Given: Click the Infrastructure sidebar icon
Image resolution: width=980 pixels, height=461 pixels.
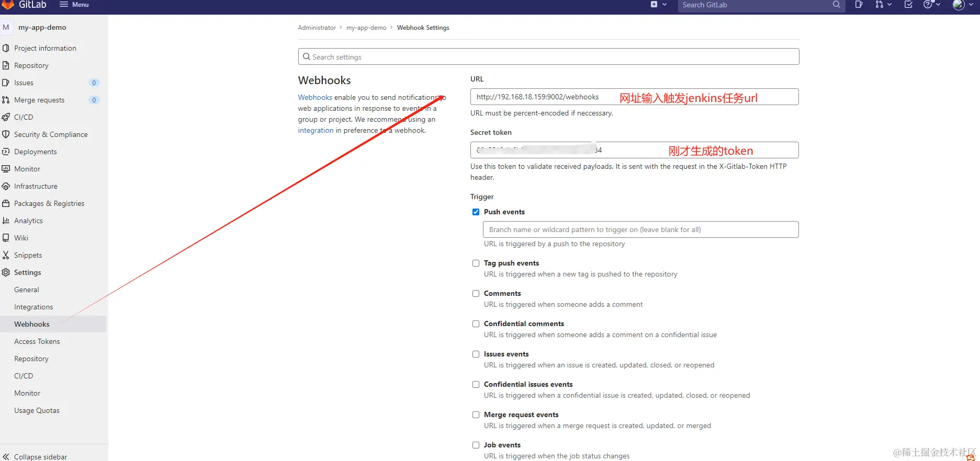Looking at the screenshot, I should point(6,186).
